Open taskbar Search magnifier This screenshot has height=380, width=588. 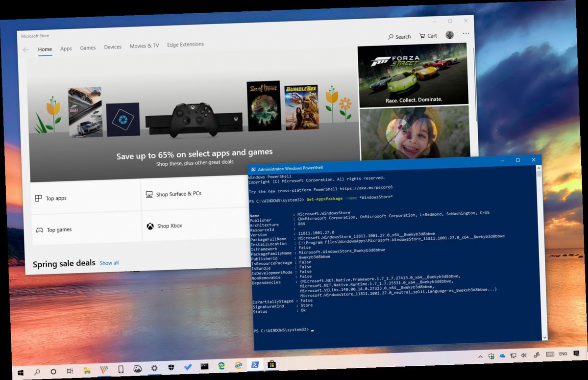(37, 372)
